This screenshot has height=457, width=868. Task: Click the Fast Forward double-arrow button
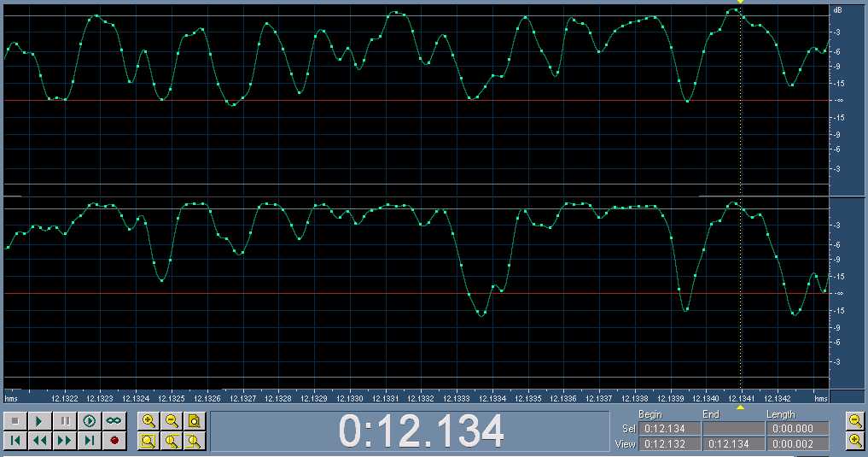(x=65, y=441)
